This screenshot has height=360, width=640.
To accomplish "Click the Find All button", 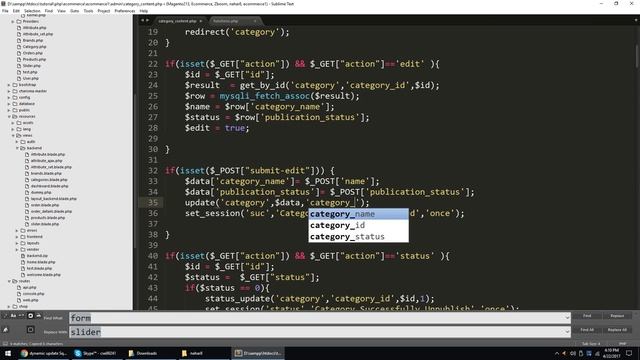I will 587,330.
